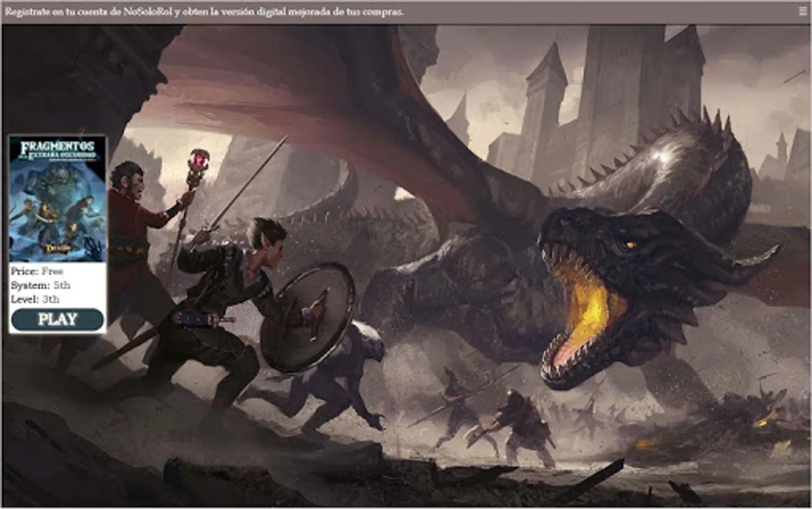Screen dimensions: 812x509
Task: Open the hamburger menu icon
Action: click(802, 11)
